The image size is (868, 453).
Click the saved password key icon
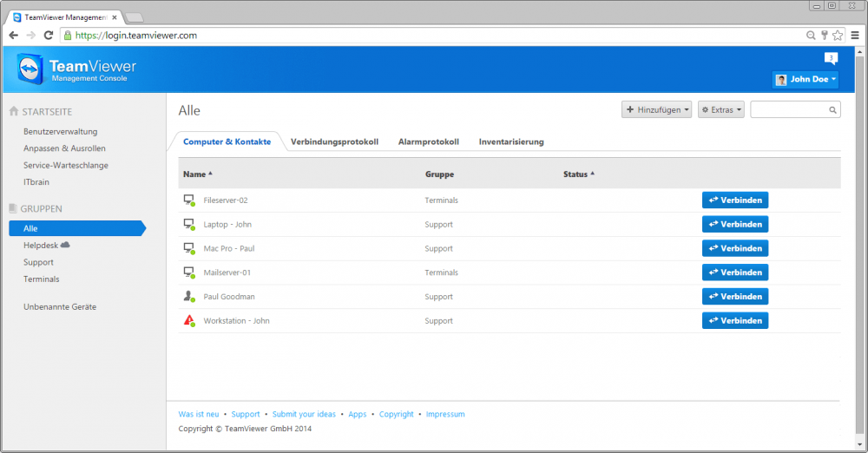click(x=825, y=36)
